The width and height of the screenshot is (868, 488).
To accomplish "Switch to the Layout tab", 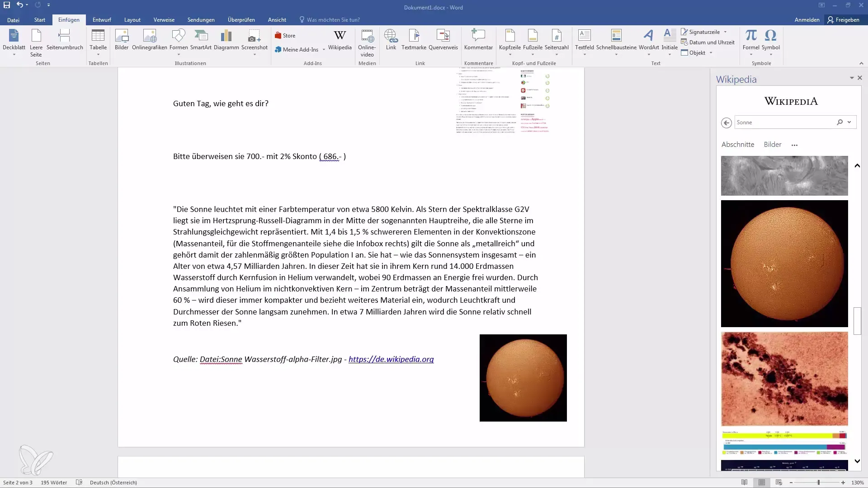I will coord(132,20).
